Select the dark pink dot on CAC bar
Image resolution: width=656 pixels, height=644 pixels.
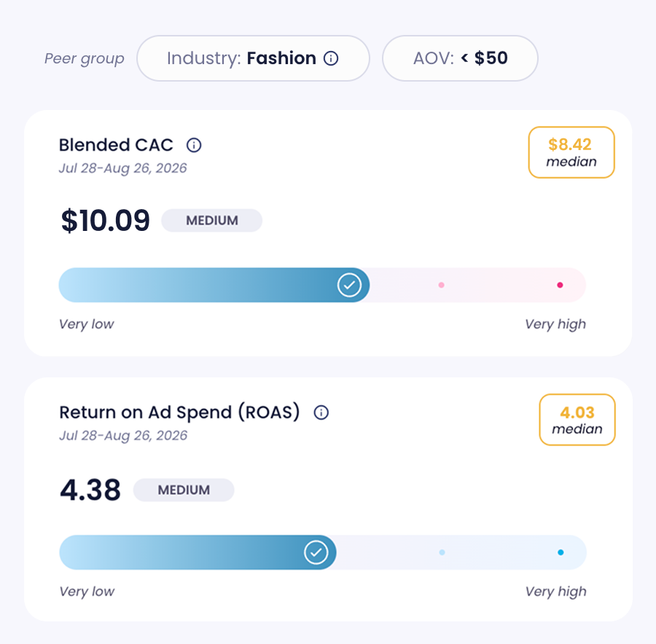560,285
